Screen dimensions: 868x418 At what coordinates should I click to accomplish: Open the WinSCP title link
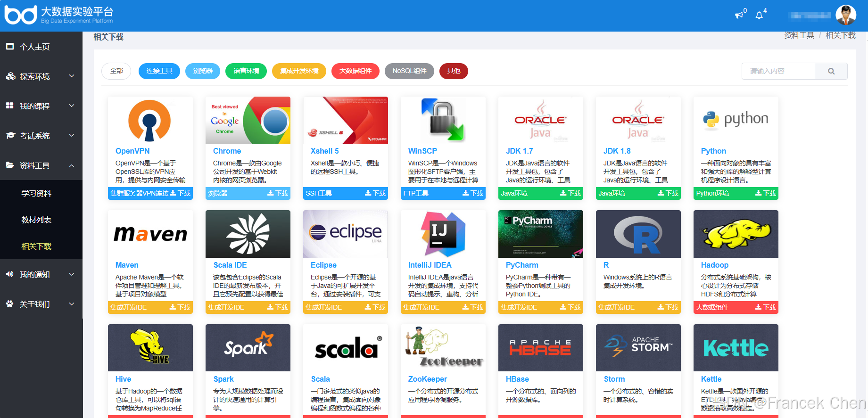(422, 151)
